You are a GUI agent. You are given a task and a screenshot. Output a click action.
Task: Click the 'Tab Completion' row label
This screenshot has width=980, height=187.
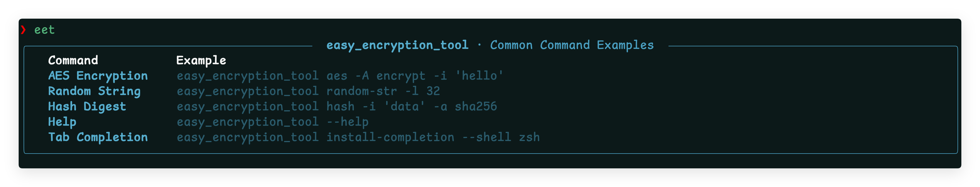(x=98, y=137)
